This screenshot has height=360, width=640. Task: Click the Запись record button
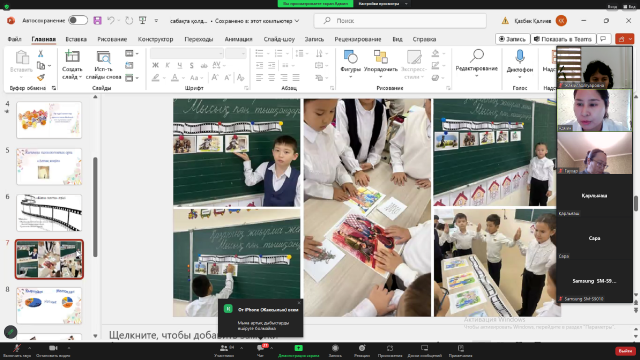click(512, 39)
